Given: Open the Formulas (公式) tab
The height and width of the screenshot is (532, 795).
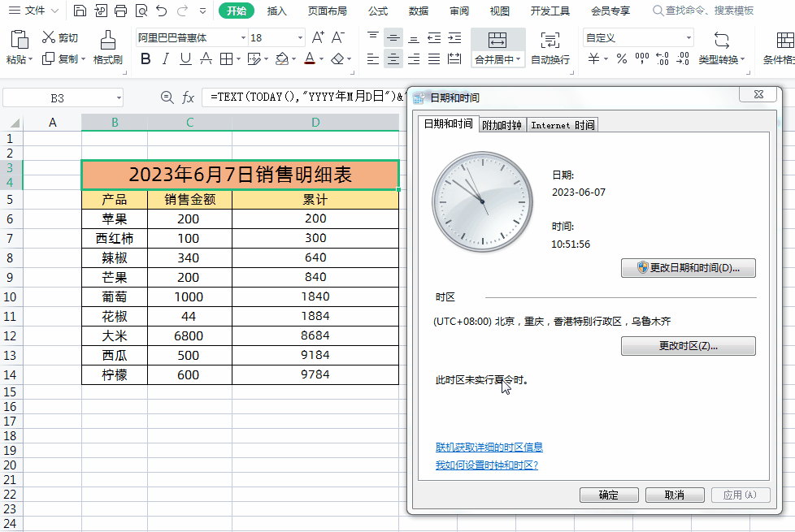Looking at the screenshot, I should pos(378,11).
